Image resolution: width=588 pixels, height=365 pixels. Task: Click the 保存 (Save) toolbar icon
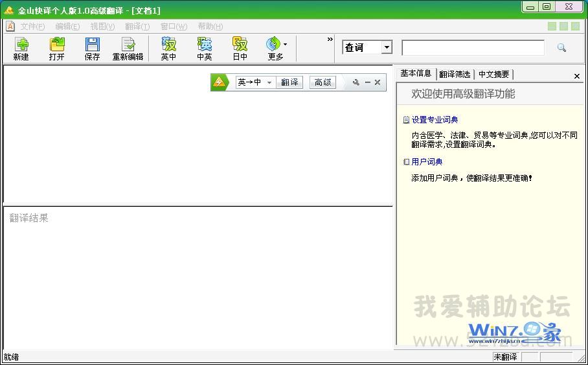point(92,49)
